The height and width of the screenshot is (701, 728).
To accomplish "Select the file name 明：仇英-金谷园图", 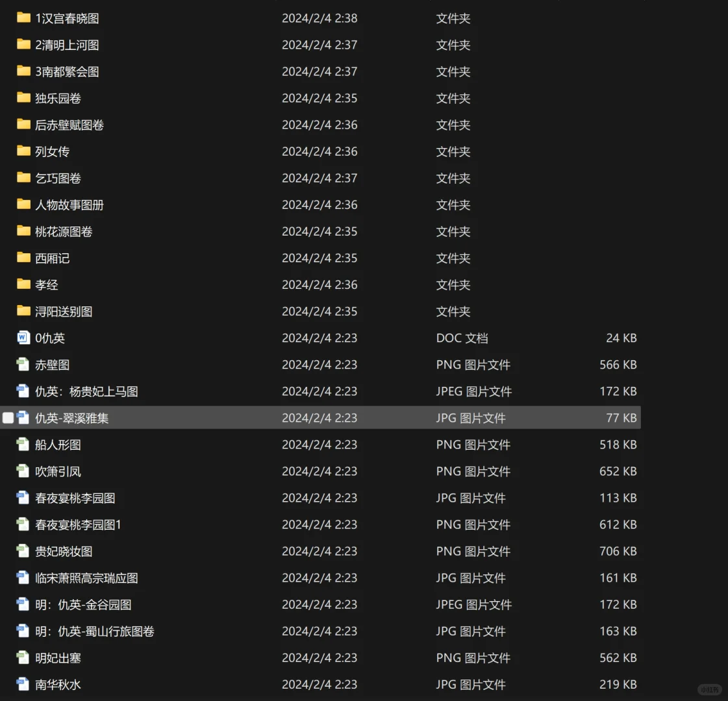I will 84,604.
